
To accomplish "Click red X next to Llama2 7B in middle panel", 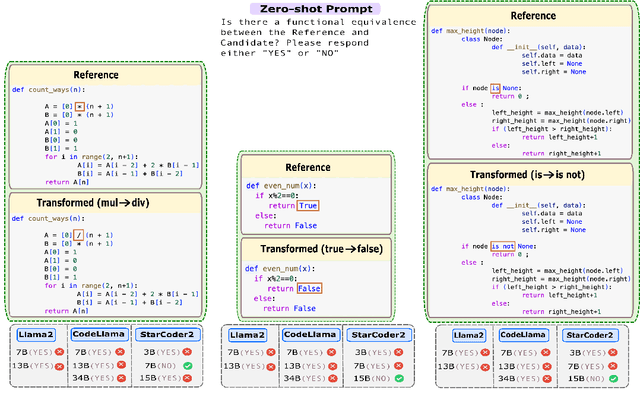I will pyautogui.click(x=272, y=352).
